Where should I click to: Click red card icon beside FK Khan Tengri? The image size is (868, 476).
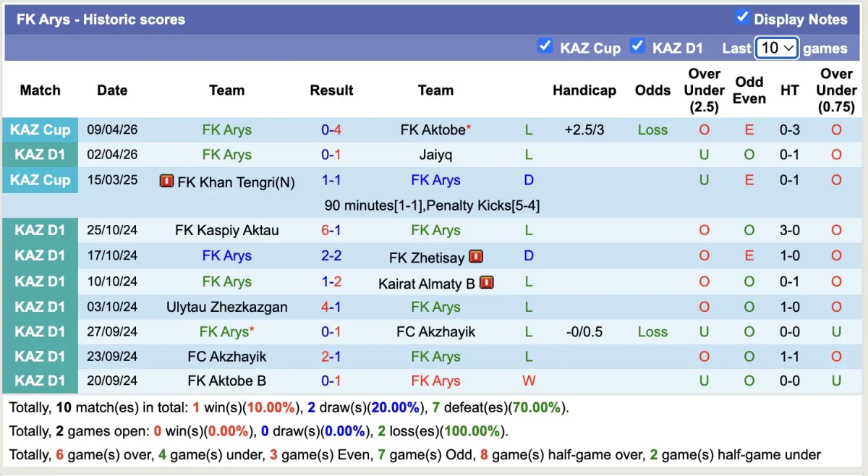(166, 181)
